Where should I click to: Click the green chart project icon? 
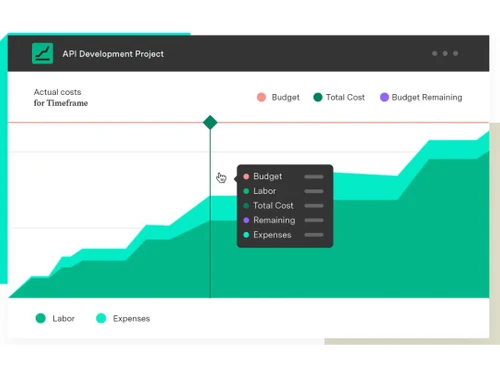[42, 53]
